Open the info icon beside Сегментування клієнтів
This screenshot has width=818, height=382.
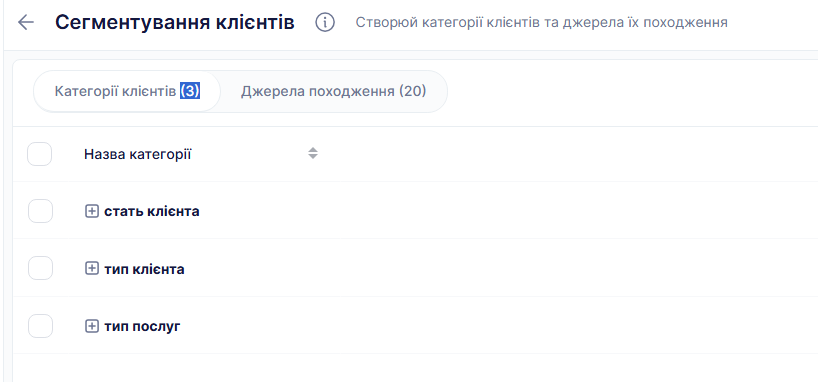[x=325, y=22]
